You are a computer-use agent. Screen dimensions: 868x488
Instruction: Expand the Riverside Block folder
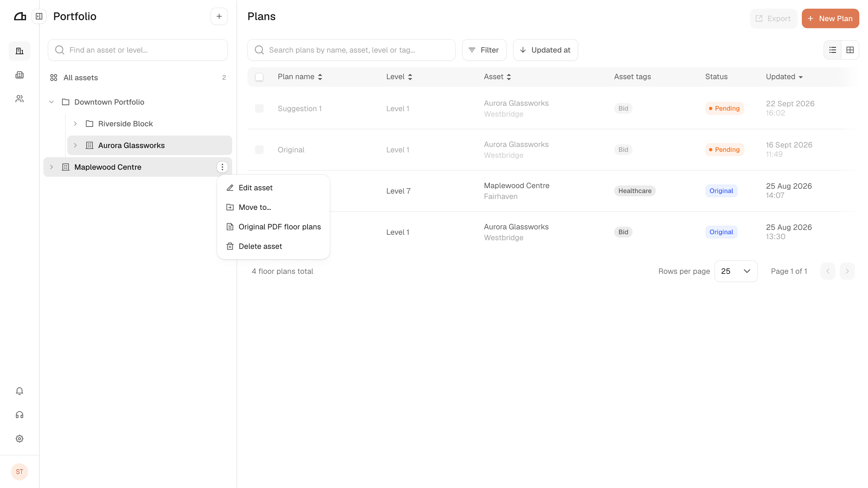coord(75,124)
